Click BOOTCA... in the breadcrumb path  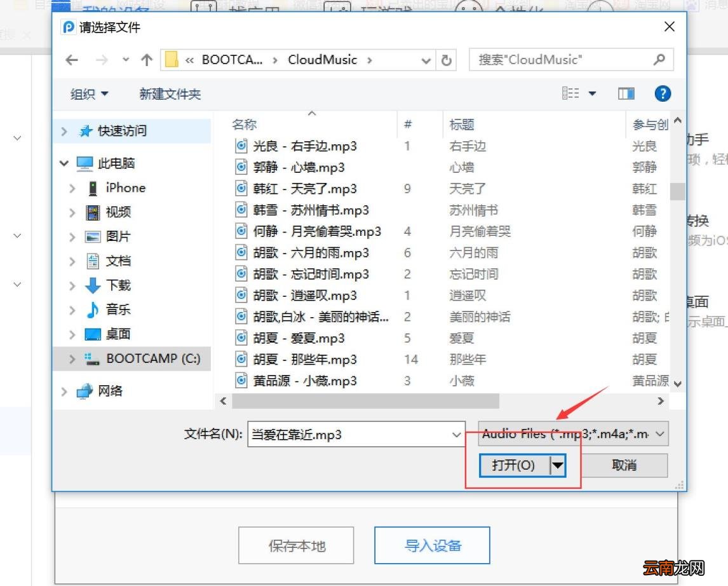tap(232, 60)
